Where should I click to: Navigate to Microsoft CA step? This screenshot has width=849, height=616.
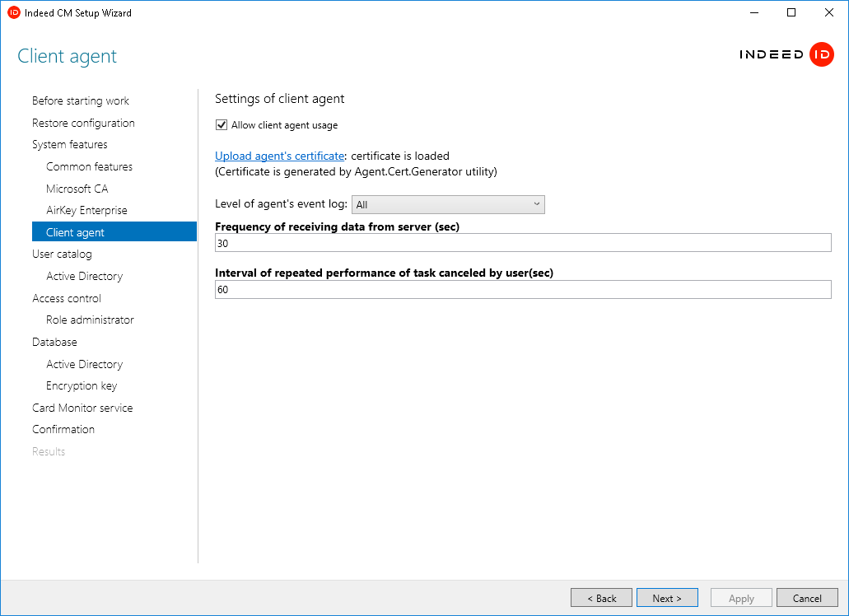pos(77,189)
